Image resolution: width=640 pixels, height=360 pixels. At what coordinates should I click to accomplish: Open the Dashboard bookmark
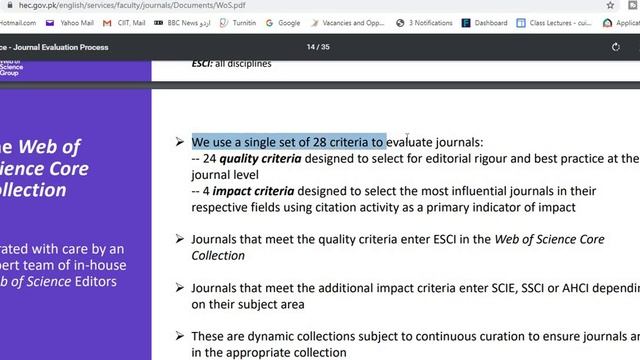click(x=484, y=23)
